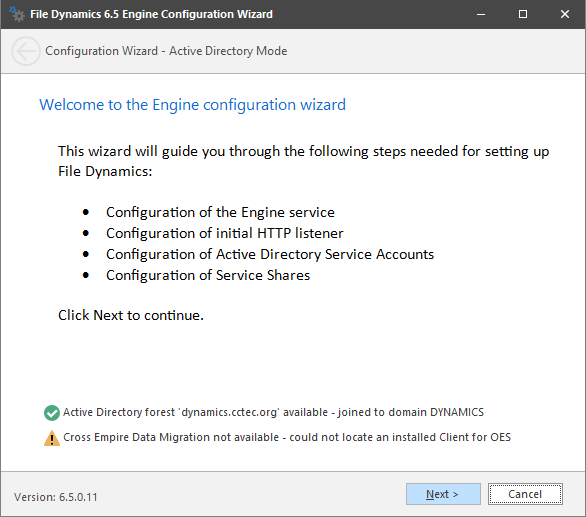Click the 'Click Next to continue' text
This screenshot has width=586, height=517.
131,315
